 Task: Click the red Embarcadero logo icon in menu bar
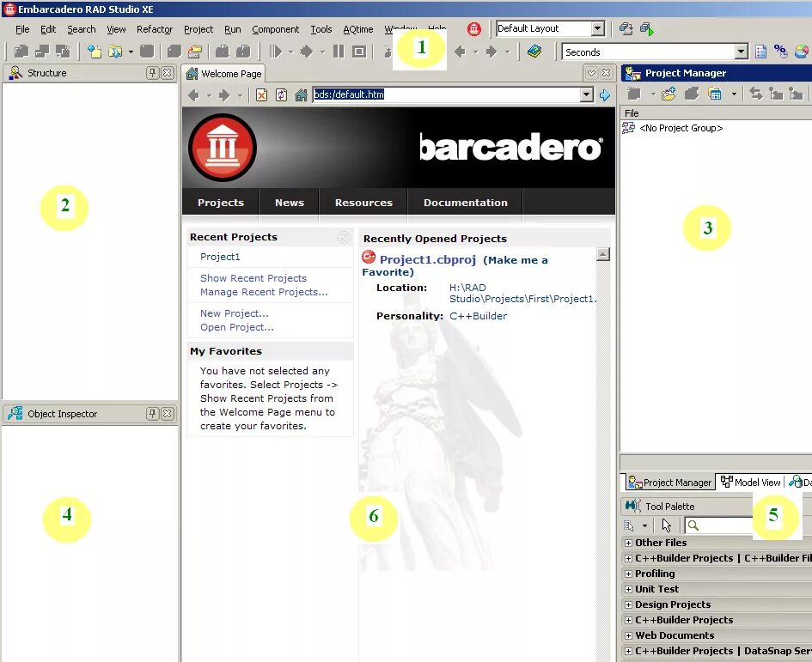tap(473, 29)
